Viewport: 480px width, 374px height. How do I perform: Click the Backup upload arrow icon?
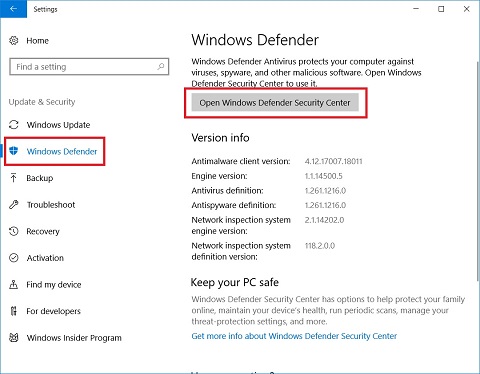click(14, 178)
